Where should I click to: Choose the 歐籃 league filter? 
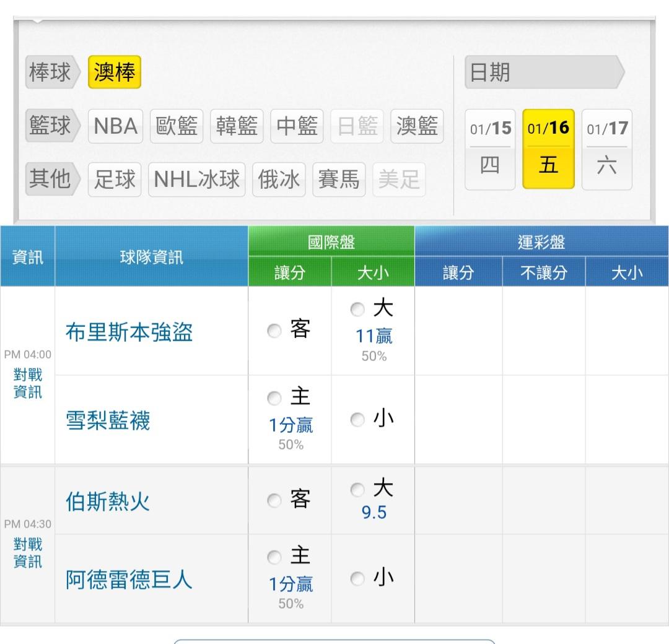tap(177, 126)
